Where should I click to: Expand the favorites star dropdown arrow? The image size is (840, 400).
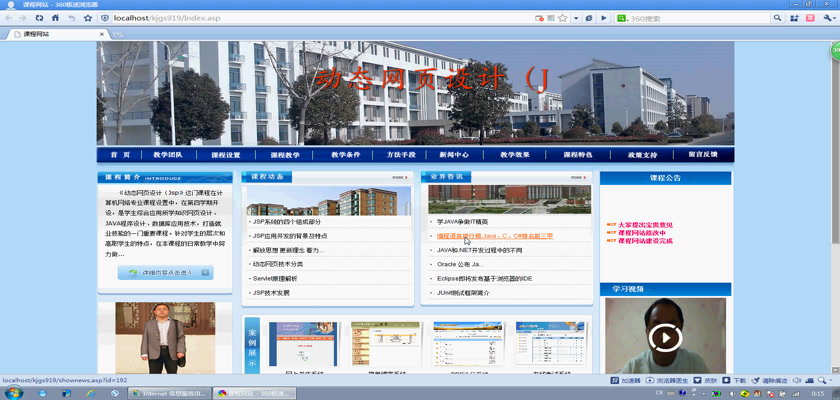point(575,18)
